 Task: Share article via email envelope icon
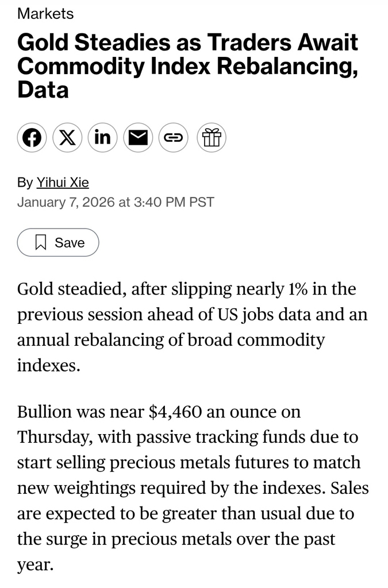point(138,137)
